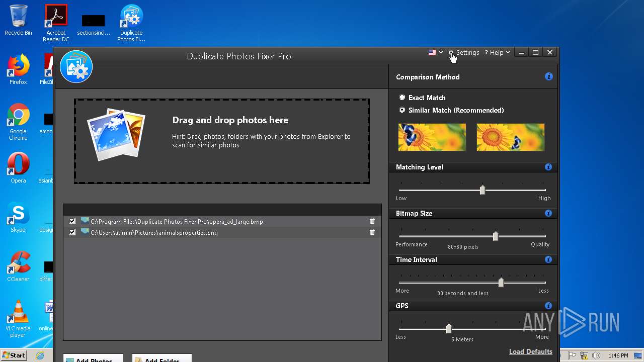Click the Matching Level slider handle
644x362 pixels.
click(482, 190)
